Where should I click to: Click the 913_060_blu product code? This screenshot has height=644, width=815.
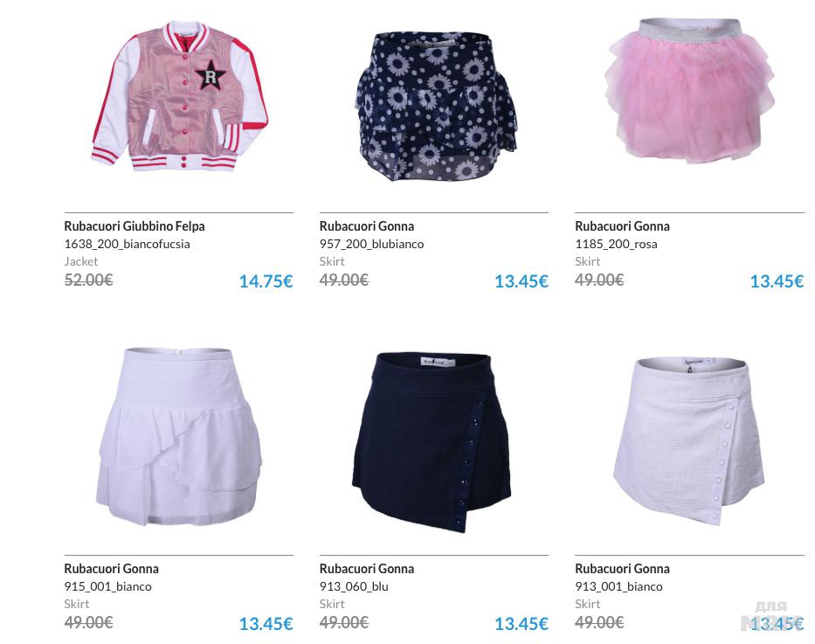354,586
